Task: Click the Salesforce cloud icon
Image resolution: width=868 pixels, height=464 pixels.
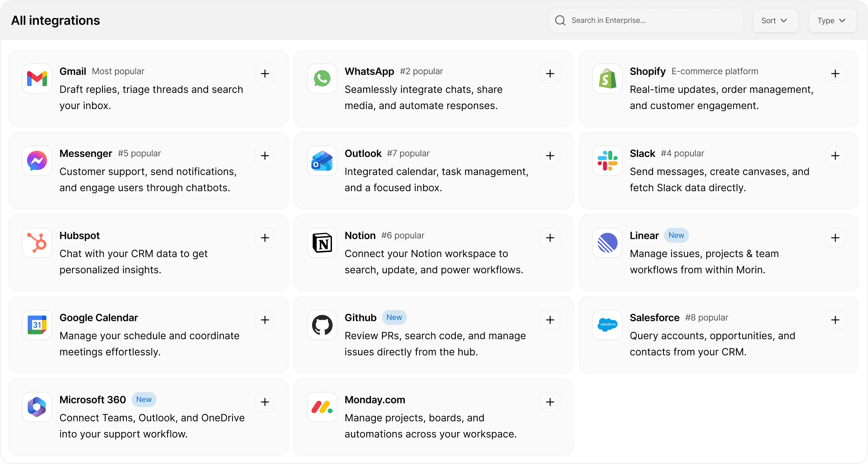Action: coord(607,325)
